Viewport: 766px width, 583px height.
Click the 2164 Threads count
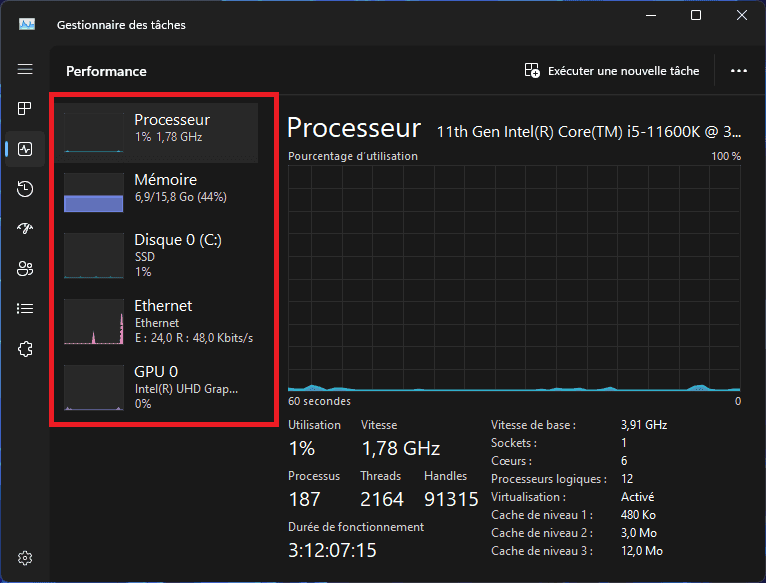click(x=382, y=499)
